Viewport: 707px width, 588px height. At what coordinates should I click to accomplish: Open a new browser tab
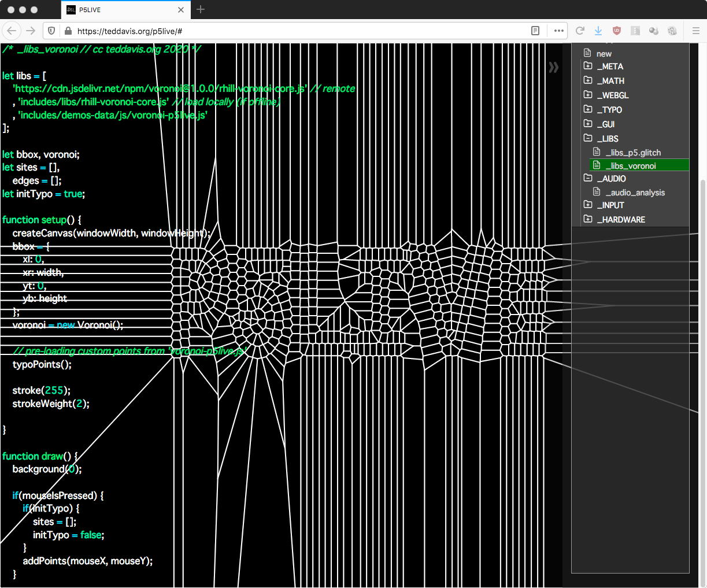(x=201, y=9)
